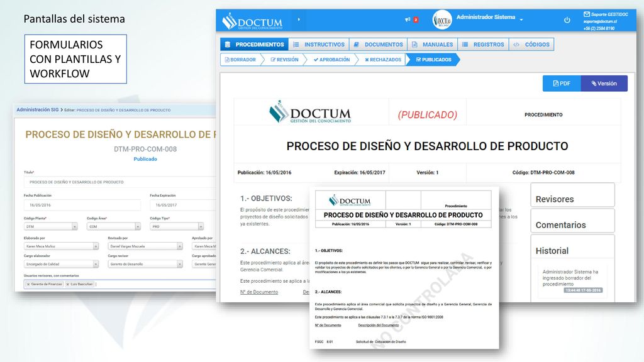
Task: Click the Historial timestamp badge 17-05-2016
Action: [583, 290]
